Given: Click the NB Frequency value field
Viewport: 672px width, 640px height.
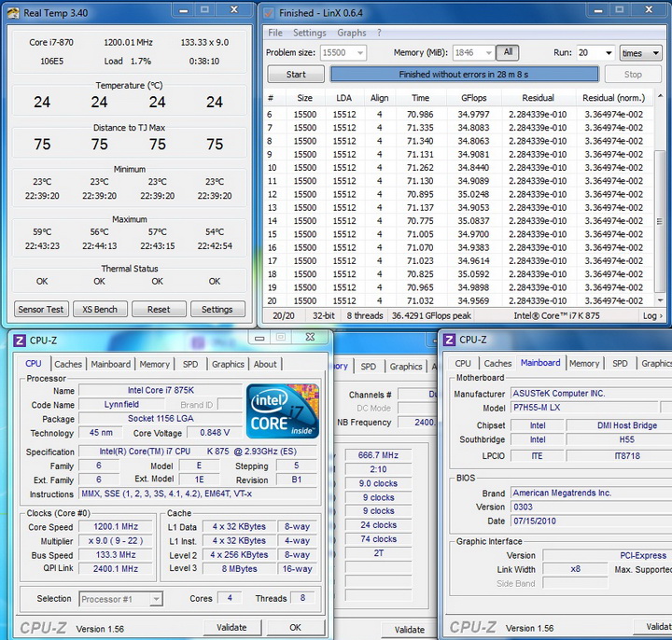Looking at the screenshot, I should point(418,423).
